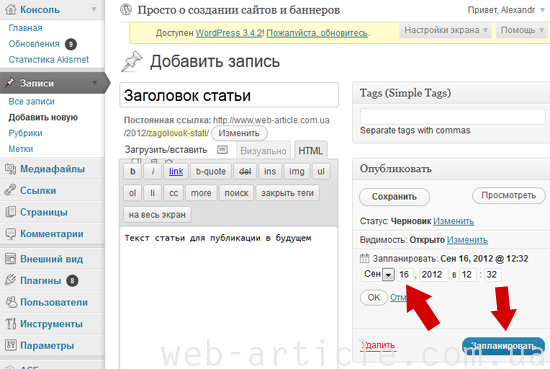The height and width of the screenshot is (369, 550).
Task: Insert bold tag with b button
Action: (x=133, y=171)
